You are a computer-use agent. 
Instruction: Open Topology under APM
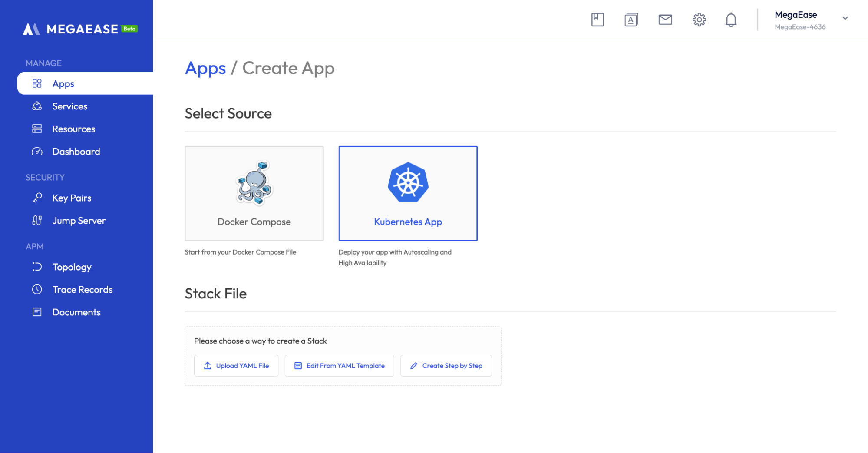click(85, 267)
